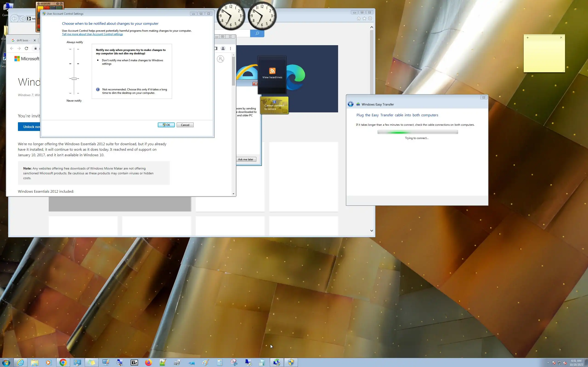Viewport: 588px width, 367px height.
Task: Open Calculator from the taskbar
Action: click(x=219, y=362)
